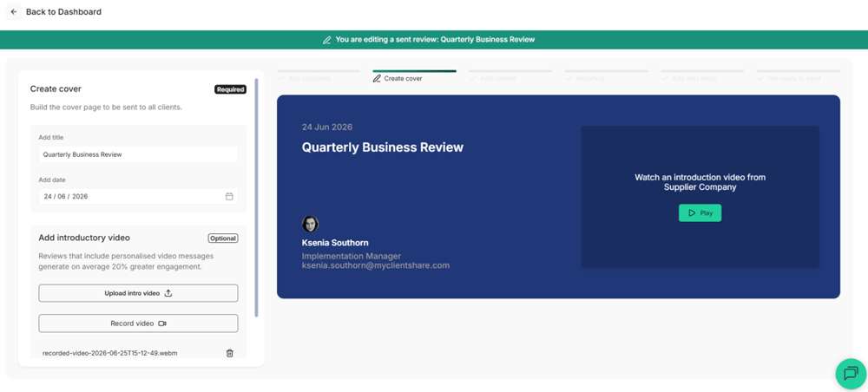Open the calendar picker icon
The image size is (868, 392).
229,196
